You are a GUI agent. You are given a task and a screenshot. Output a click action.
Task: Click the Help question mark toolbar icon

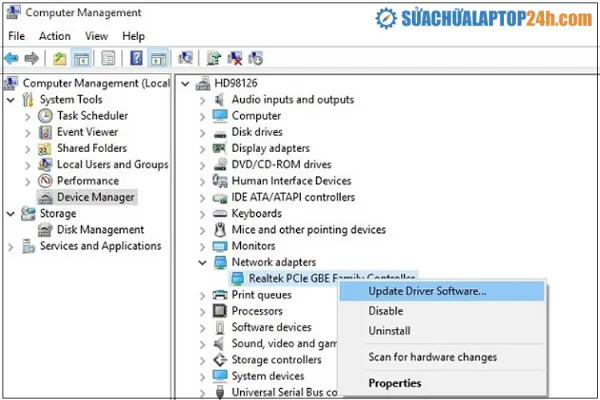click(136, 58)
